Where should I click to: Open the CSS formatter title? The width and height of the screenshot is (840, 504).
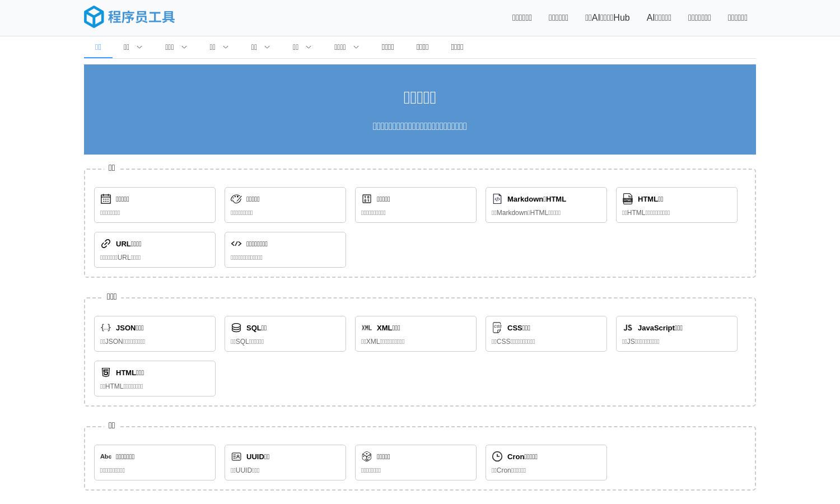point(519,328)
